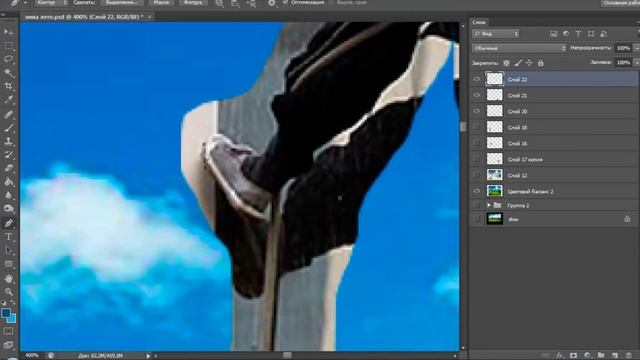Click the Маска button
This screenshot has height=360, width=640.
pos(162,2)
